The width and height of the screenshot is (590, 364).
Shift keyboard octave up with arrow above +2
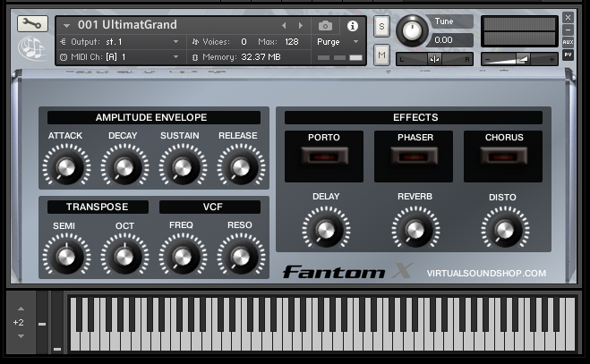click(x=20, y=307)
